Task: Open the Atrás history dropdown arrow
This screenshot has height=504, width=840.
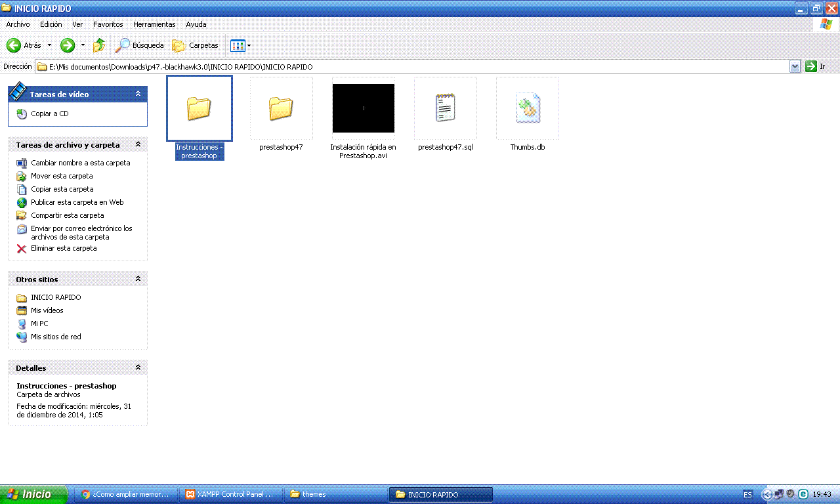Action: point(49,45)
